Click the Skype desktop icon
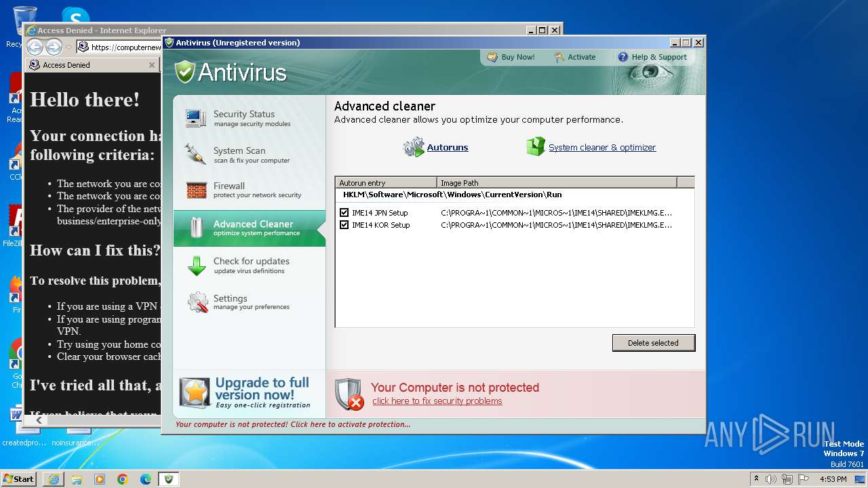Viewport: 868px width, 488px height. click(x=75, y=15)
